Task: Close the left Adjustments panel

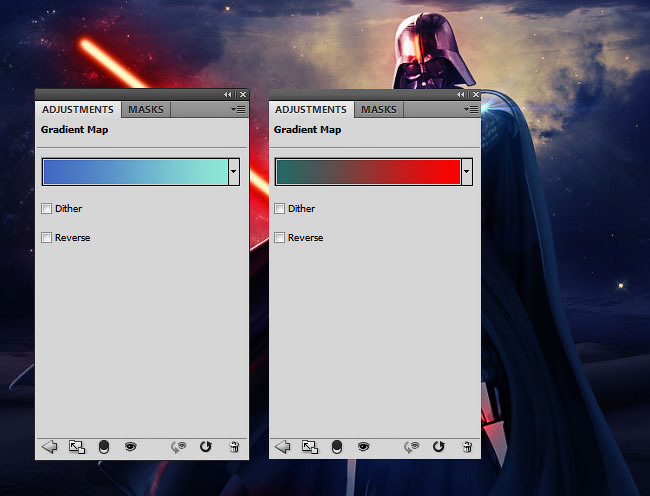Action: coord(243,95)
